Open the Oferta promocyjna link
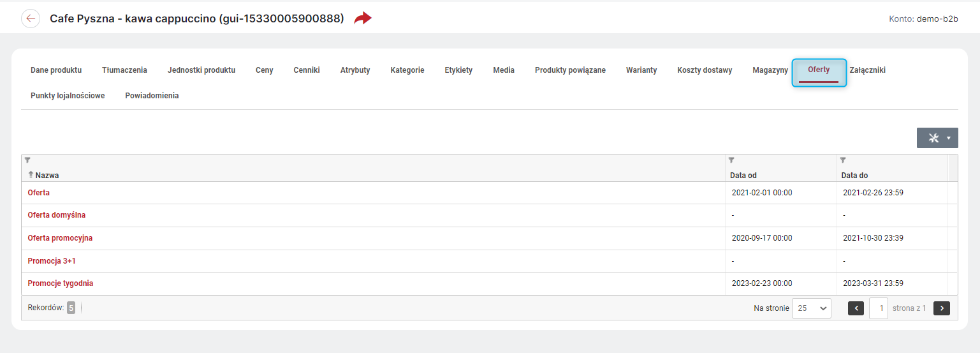 pos(60,238)
